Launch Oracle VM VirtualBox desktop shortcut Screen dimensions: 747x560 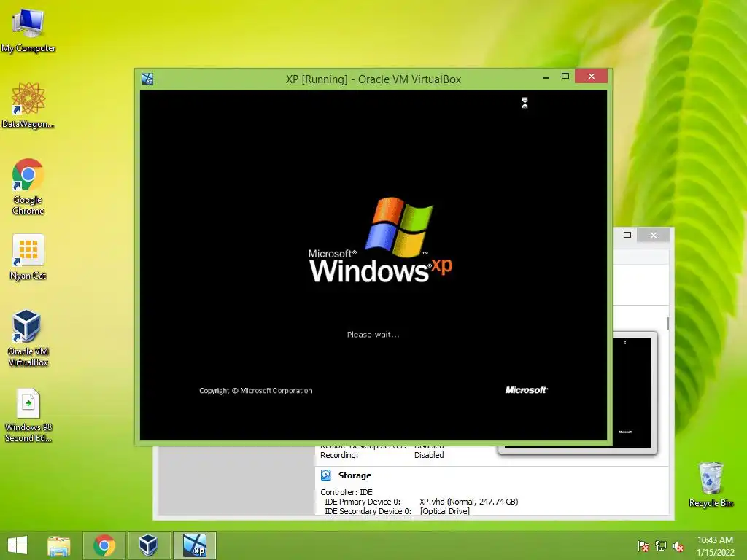click(28, 338)
